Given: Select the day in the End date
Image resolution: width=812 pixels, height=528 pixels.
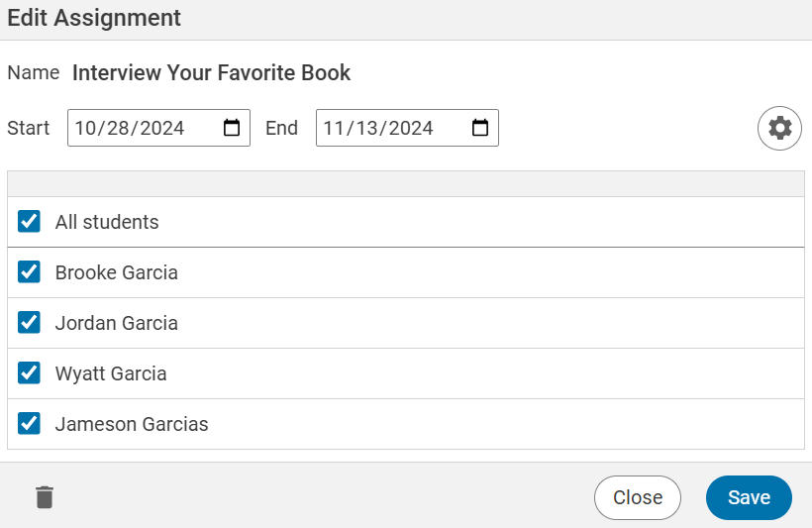Looking at the screenshot, I should 364,128.
